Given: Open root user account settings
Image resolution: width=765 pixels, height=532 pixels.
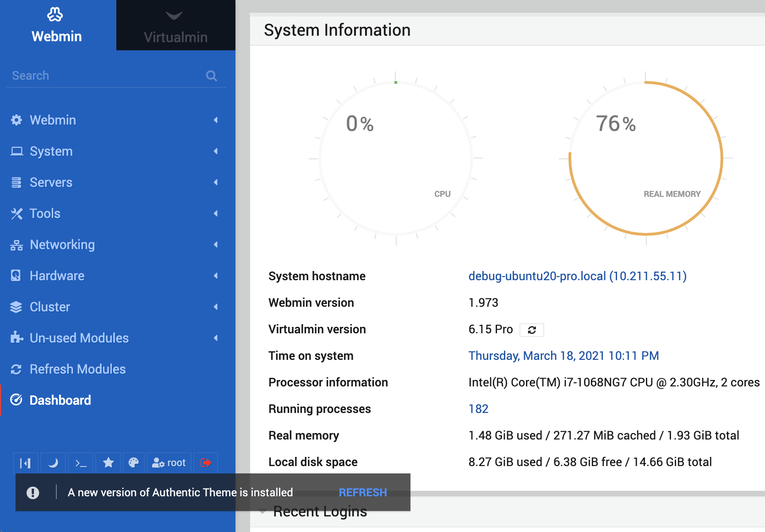Looking at the screenshot, I should coord(169,463).
